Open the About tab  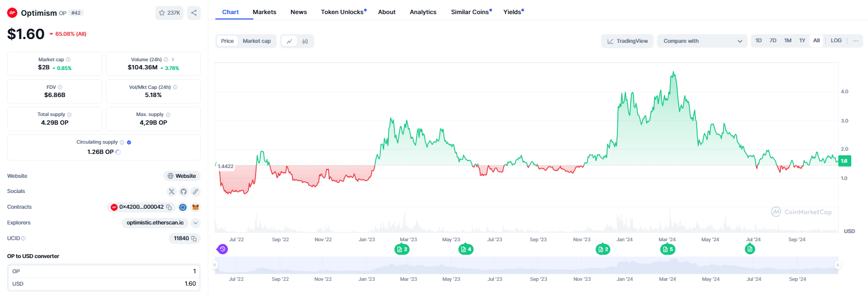(x=387, y=12)
